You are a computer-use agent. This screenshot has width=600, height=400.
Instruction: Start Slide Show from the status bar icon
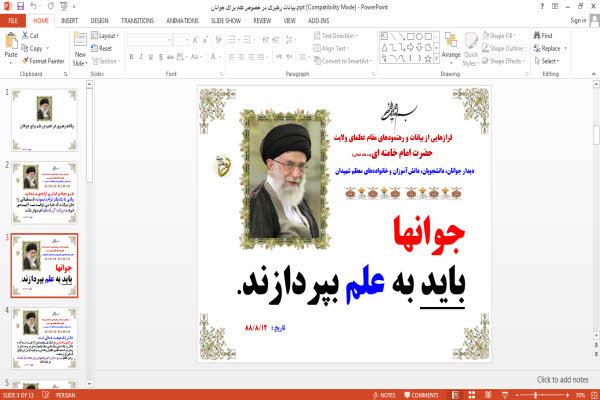tap(505, 395)
